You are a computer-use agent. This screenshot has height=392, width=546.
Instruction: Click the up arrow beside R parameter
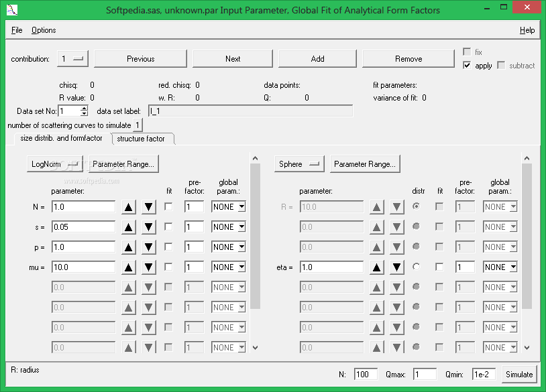376,207
